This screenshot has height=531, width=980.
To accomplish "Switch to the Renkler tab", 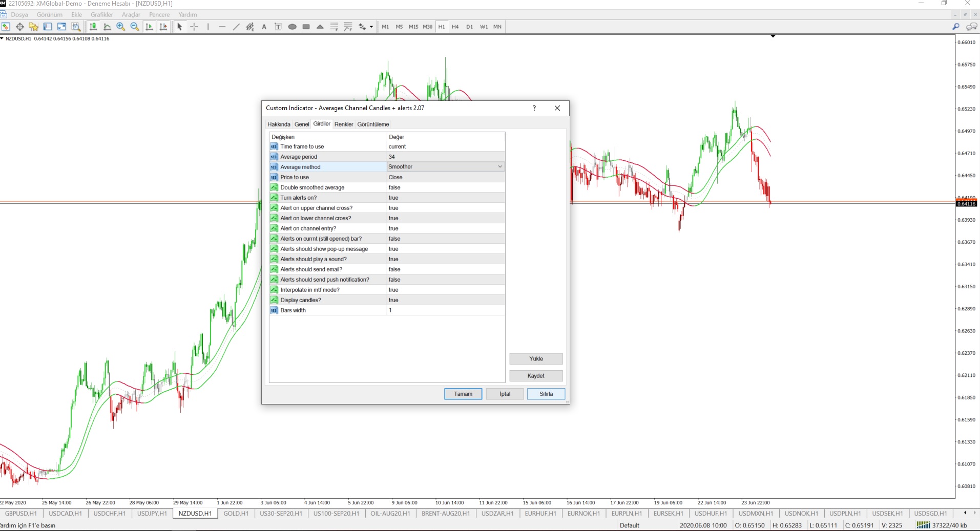I will [x=344, y=124].
